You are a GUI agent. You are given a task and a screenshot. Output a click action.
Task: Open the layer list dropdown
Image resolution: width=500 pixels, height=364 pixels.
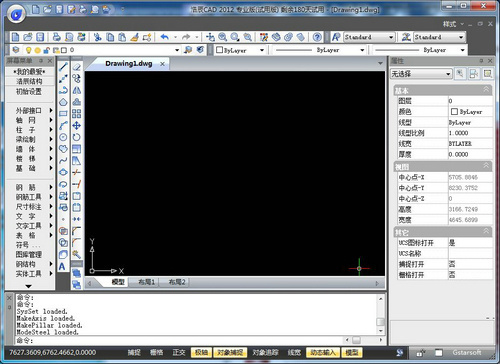(177, 50)
